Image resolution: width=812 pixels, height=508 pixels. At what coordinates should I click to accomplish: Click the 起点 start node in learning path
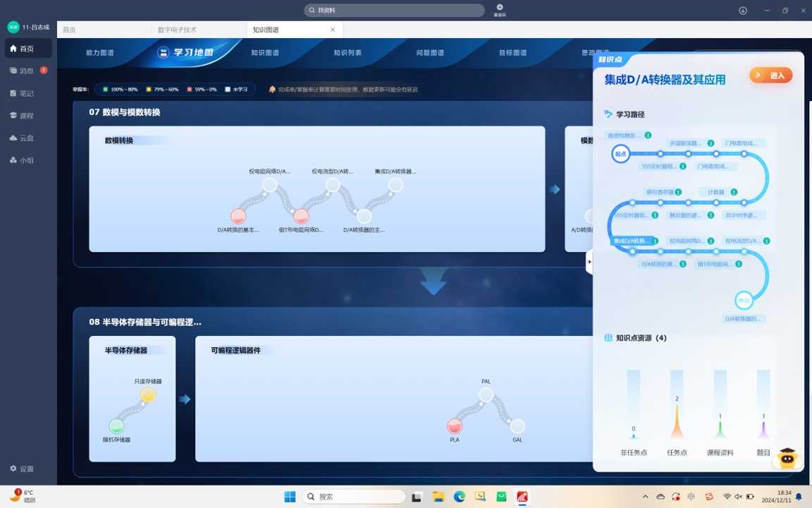point(620,154)
